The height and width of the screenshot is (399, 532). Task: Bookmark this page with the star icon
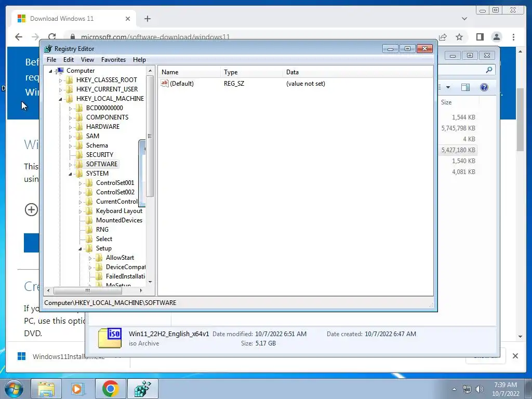[x=459, y=37]
